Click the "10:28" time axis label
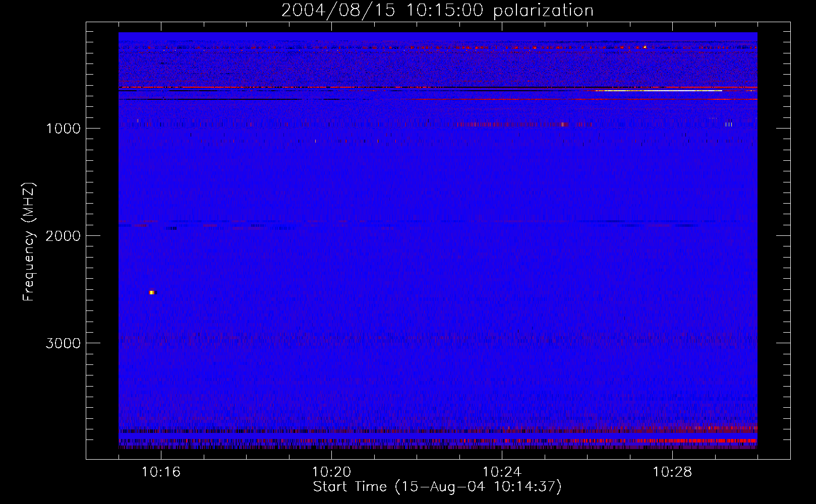This screenshot has width=816, height=504. tap(672, 472)
